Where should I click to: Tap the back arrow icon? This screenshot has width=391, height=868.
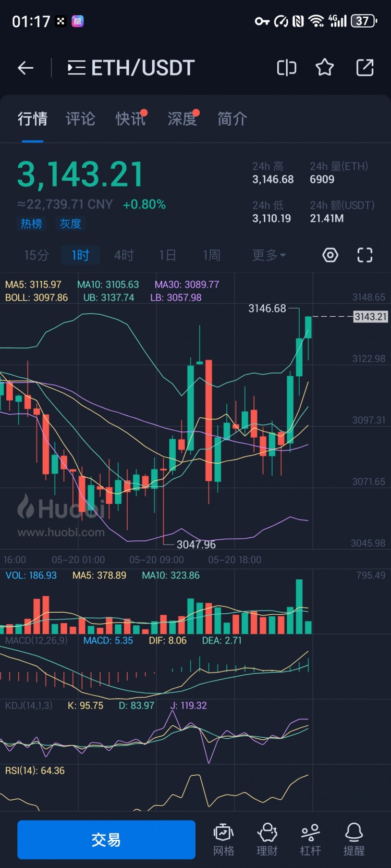click(x=26, y=68)
